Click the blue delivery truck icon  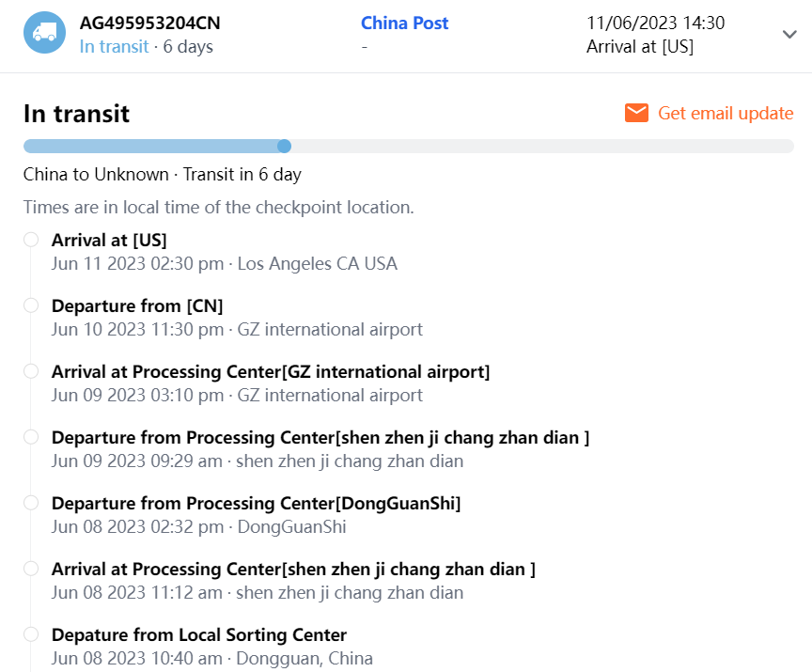click(44, 33)
